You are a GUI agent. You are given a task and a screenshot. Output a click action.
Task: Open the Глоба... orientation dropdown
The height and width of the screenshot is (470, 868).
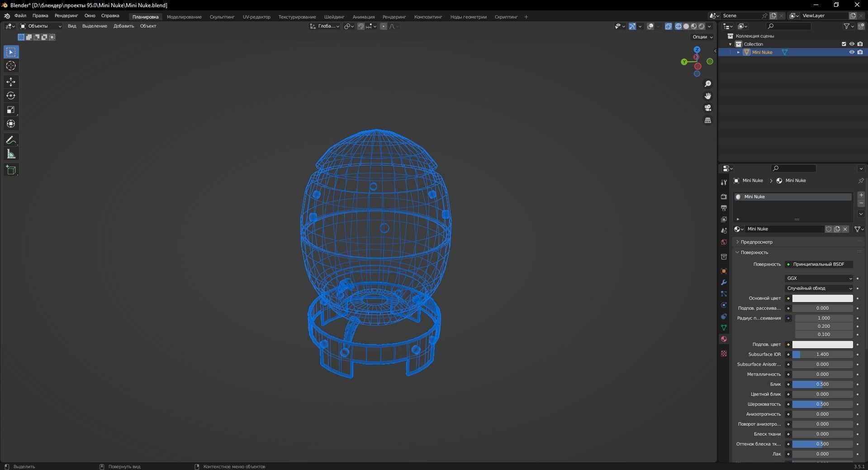[x=325, y=26]
